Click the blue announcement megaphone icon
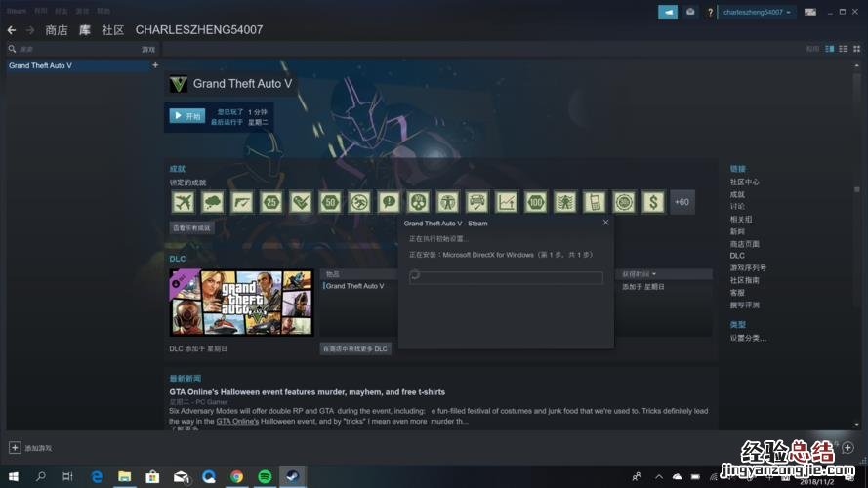 coord(668,12)
